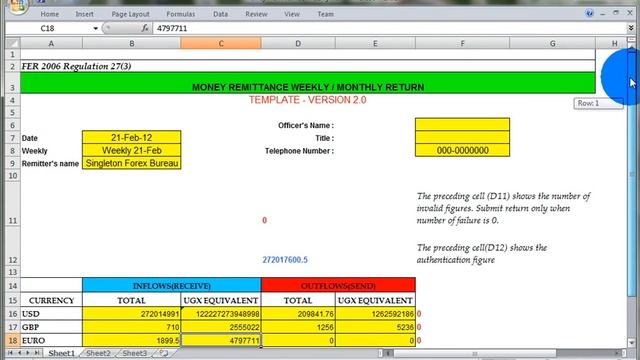This screenshot has height=360, width=640.
Task: Go to previous sheet navigation arrow
Action: click(19, 353)
